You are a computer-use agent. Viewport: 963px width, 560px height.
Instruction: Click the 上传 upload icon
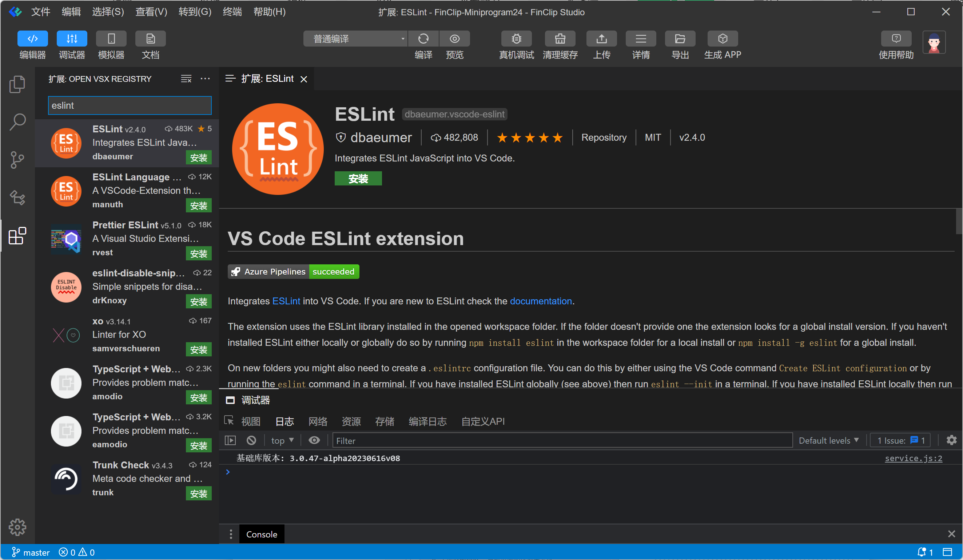pos(601,39)
